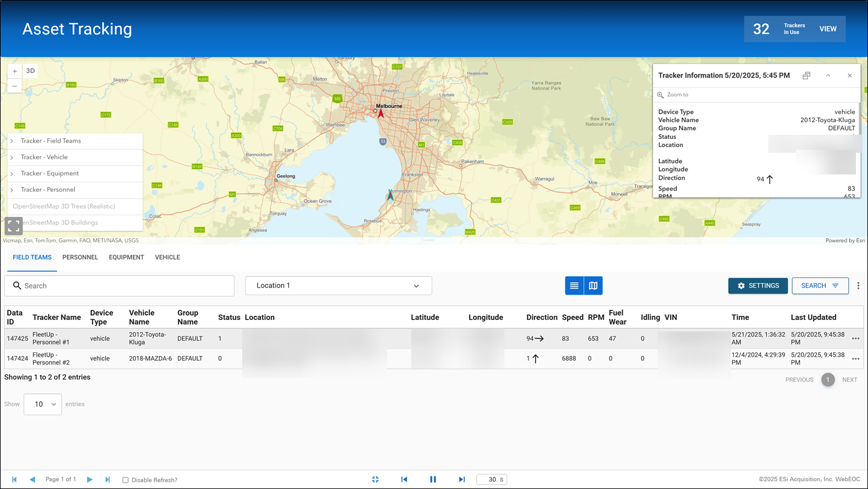Click the 30 s refresh interval field
The image size is (868, 489).
click(491, 479)
